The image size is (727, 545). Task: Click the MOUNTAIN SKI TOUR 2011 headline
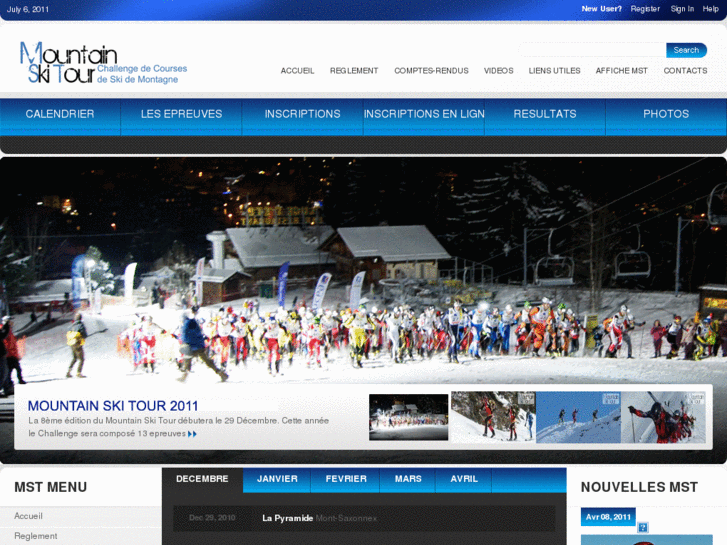[113, 406]
